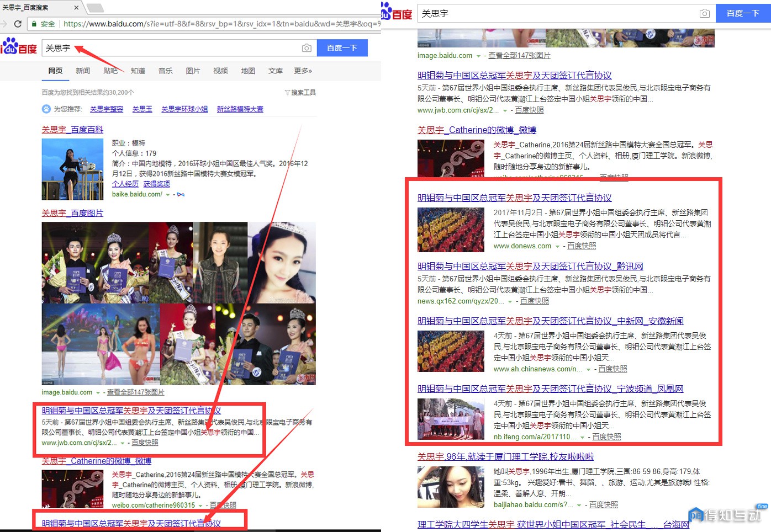Click the green secure lock icon
Viewport: 771px width, 532px height.
(x=34, y=24)
